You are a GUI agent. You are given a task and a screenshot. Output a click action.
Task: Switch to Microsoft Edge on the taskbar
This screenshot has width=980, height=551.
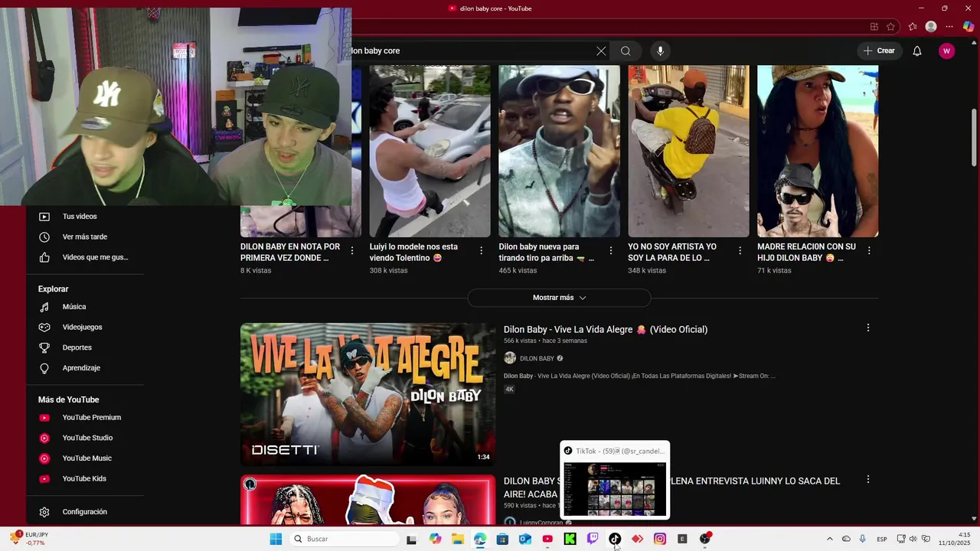point(480,539)
